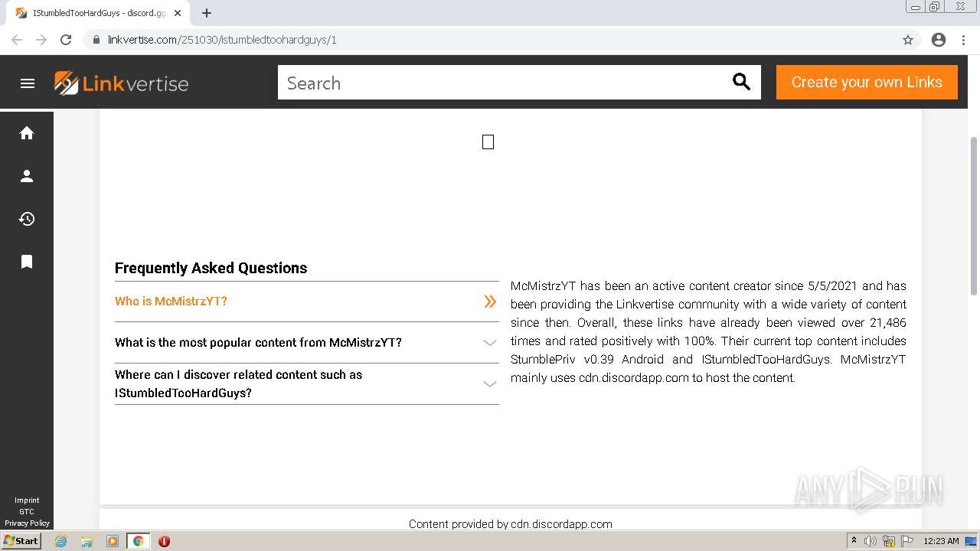The image size is (980, 551).
Task: Open network icon in system tray
Action: click(889, 541)
